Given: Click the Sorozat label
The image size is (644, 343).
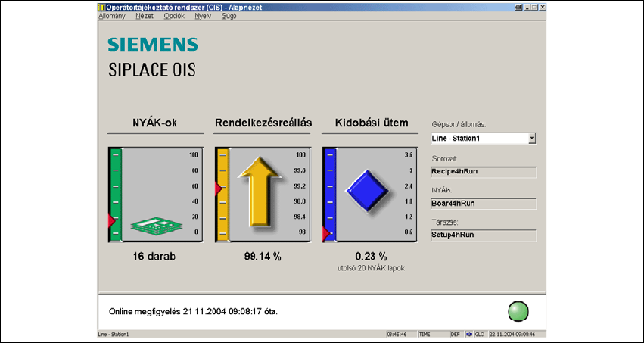Looking at the screenshot, I should (x=444, y=158).
